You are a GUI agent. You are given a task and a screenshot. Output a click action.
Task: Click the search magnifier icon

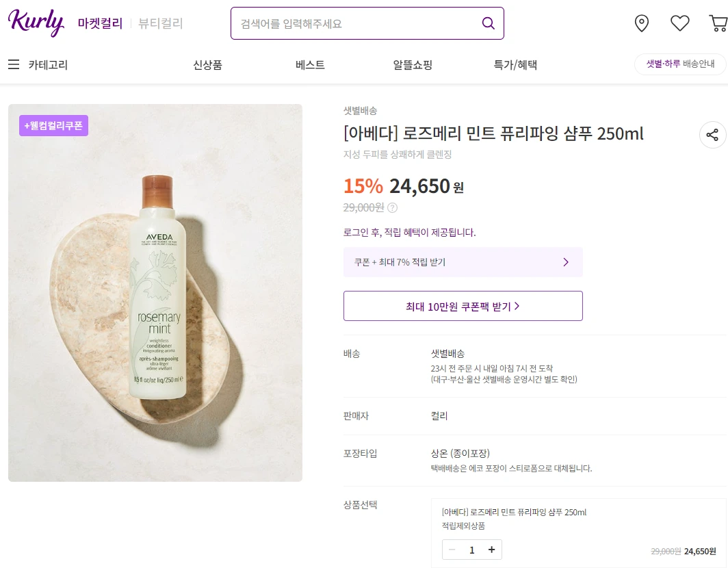pyautogui.click(x=488, y=23)
